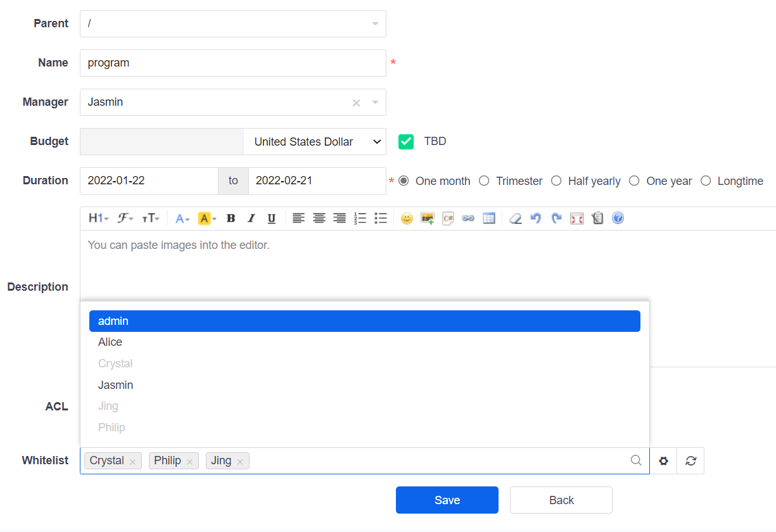Open the yellow background color picker
This screenshot has width=776, height=532.
[207, 218]
